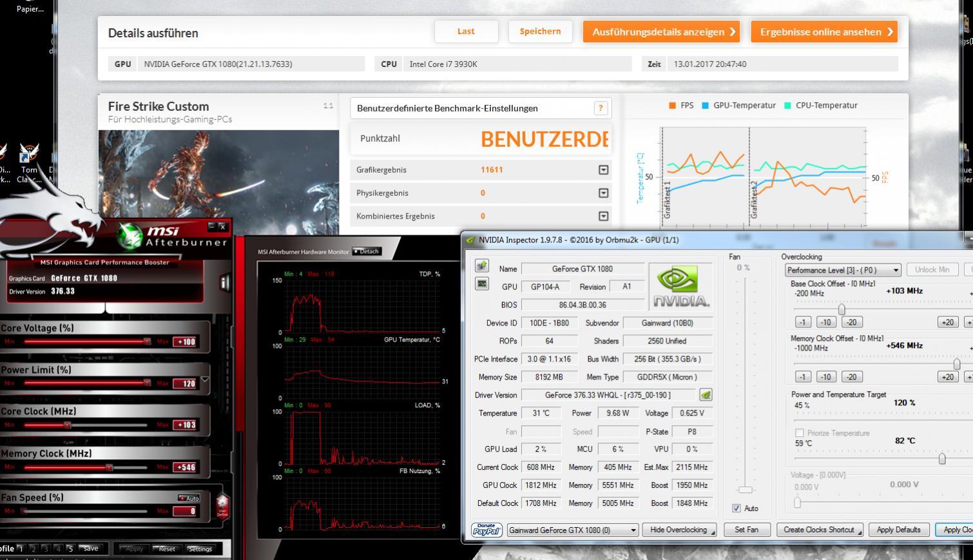Expand the Kombiniertes Ergebnis row
Screen dimensions: 973x560
[603, 216]
